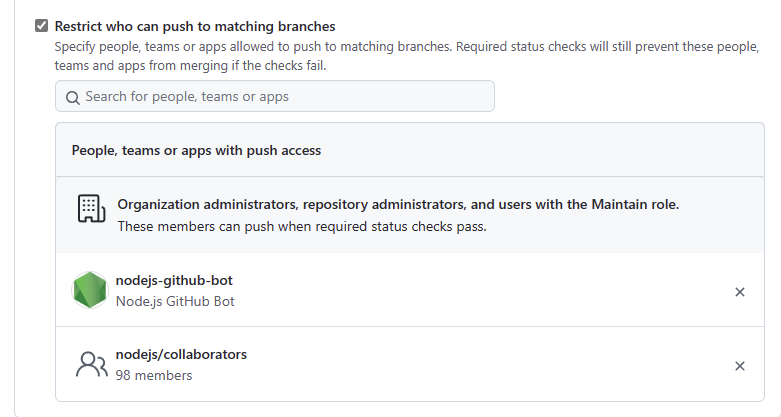Click the nodejs-github-bot green hexagon avatar
The height and width of the screenshot is (417, 781).
point(90,290)
